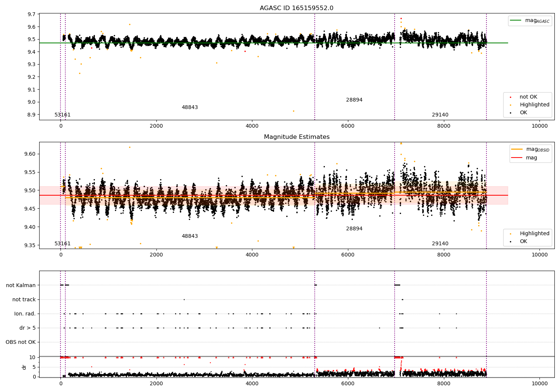This screenshot has height=392, width=560.
Task: Click x-axis tick 6000 on top plot
Action: (x=348, y=126)
